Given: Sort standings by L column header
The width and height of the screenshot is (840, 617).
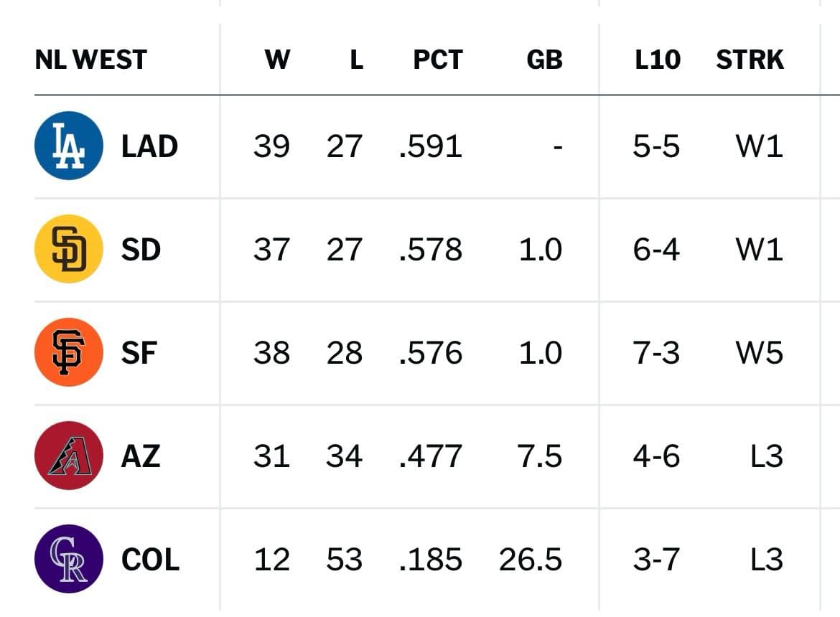Looking at the screenshot, I should (x=356, y=60).
